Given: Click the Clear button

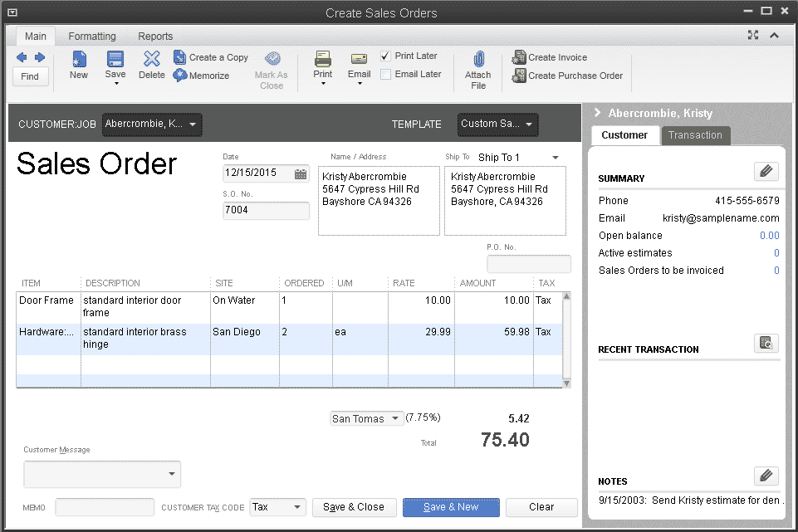Looking at the screenshot, I should [541, 507].
